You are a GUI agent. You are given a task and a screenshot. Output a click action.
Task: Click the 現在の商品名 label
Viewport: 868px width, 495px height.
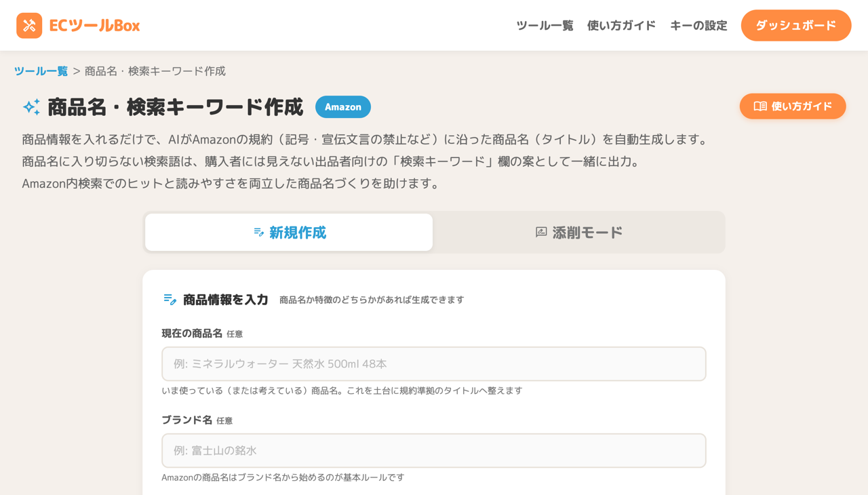192,334
